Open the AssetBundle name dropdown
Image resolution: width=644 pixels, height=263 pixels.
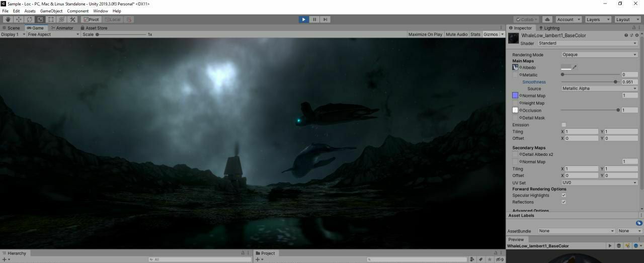pyautogui.click(x=576, y=231)
